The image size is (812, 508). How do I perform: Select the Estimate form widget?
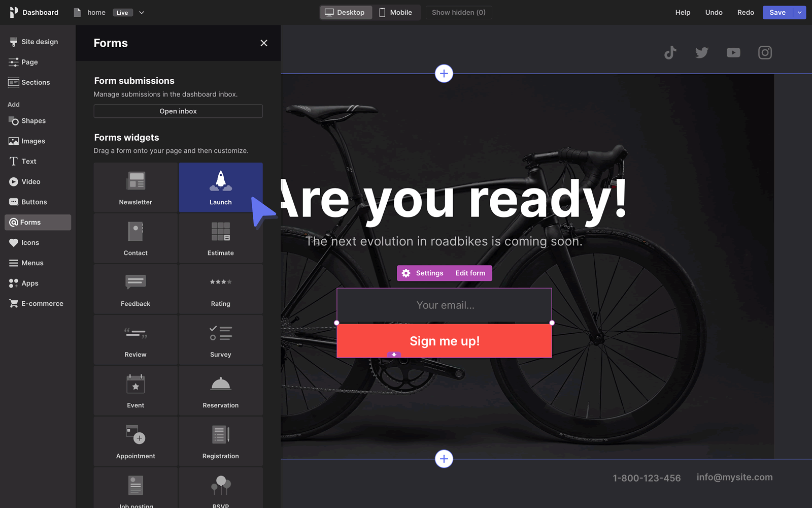[x=221, y=238]
